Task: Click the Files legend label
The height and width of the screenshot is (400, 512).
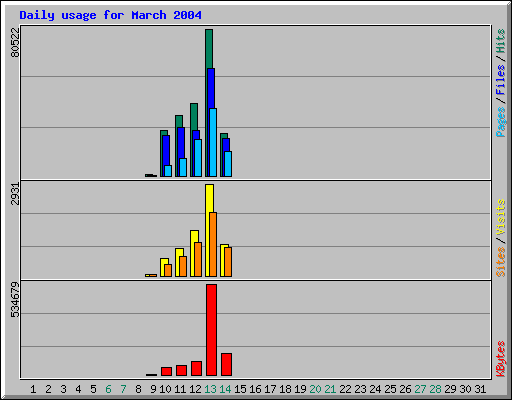Action: pos(501,79)
